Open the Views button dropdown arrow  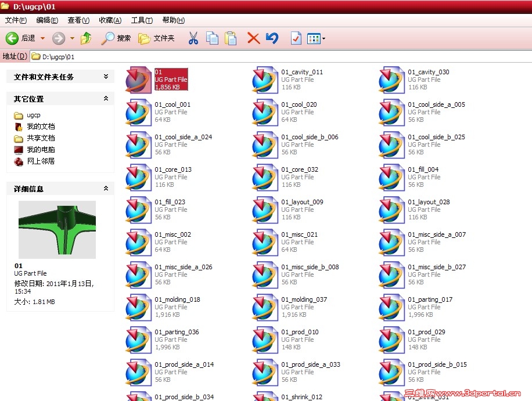pyautogui.click(x=323, y=39)
